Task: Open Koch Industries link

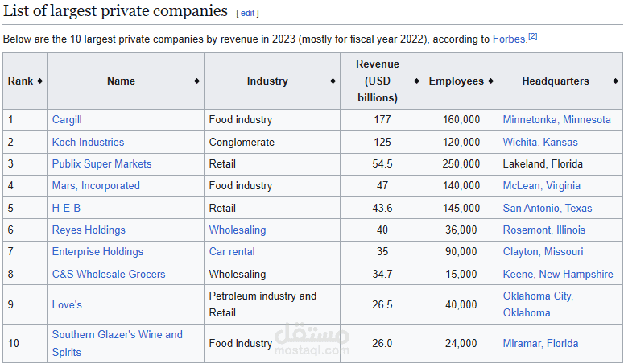Action: 88,142
